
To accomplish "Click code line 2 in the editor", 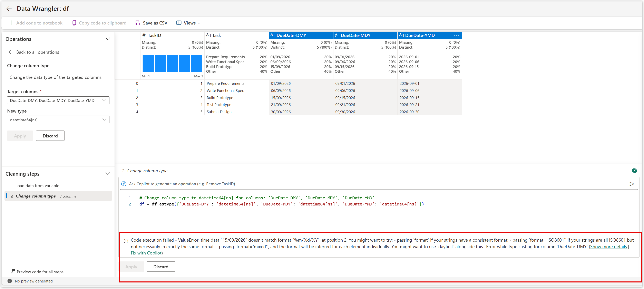I will [x=282, y=204].
